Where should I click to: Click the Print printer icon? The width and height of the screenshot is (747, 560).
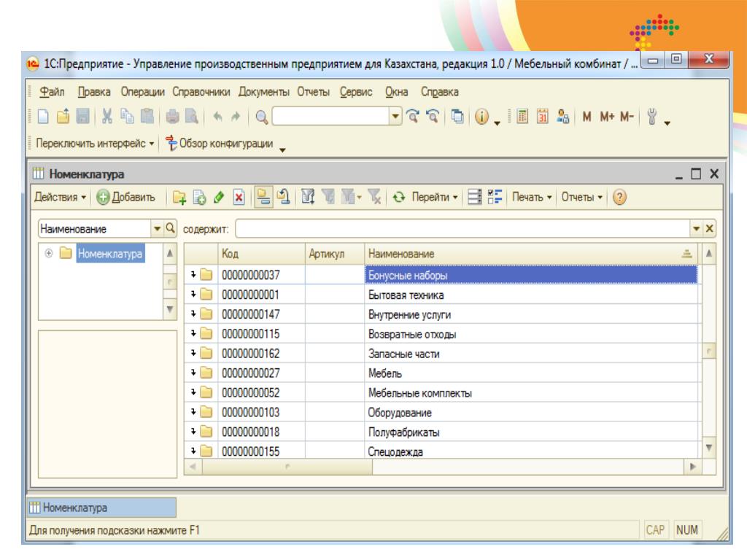point(172,116)
